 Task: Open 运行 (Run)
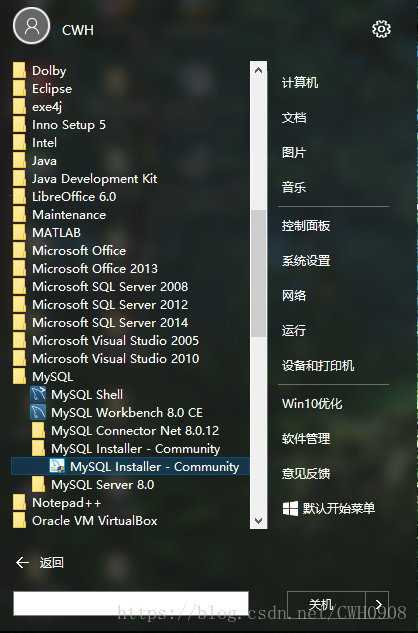tap(294, 331)
